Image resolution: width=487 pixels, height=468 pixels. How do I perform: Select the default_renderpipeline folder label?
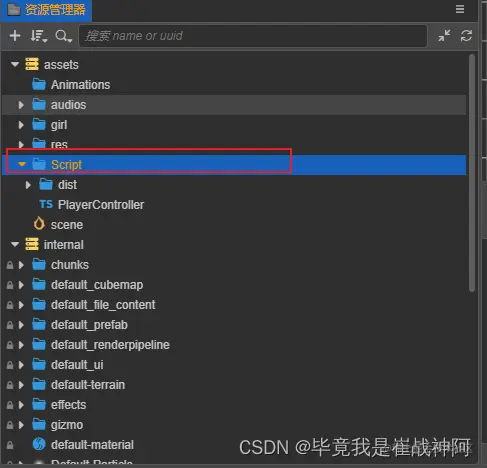pos(110,345)
